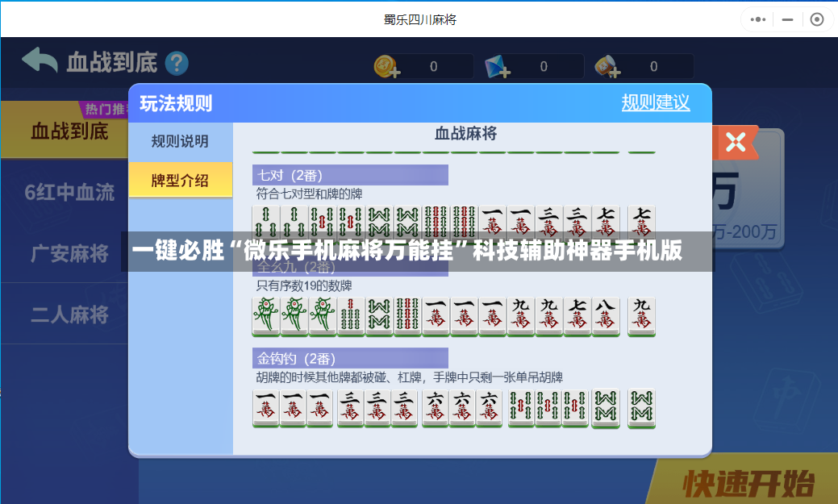Switch to 规则说明 tab
The width and height of the screenshot is (838, 504).
180,142
